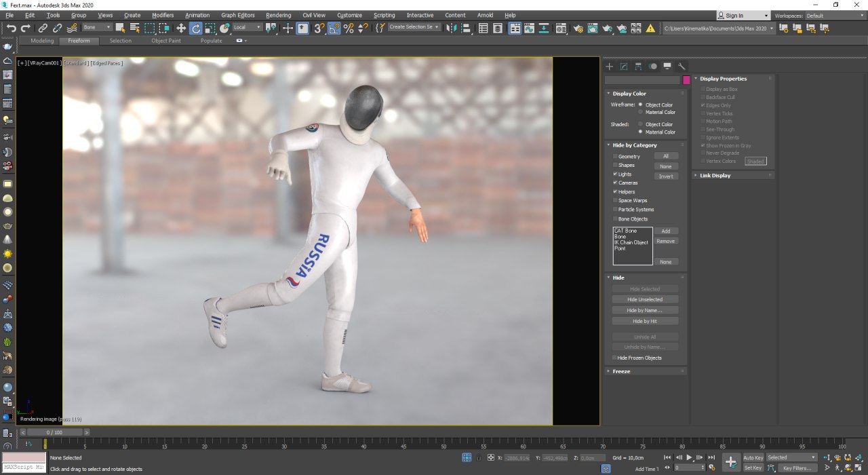Click the Invert category button
The height and width of the screenshot is (475, 868).
pyautogui.click(x=666, y=176)
